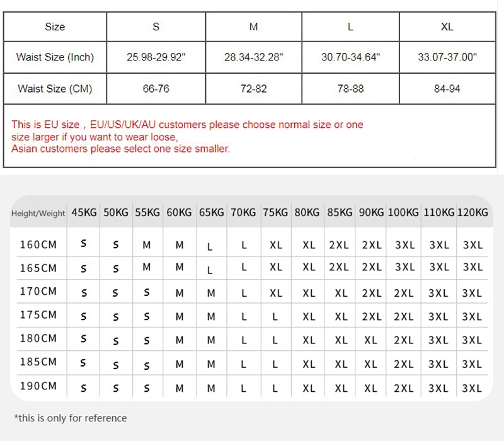Select the L waist CM value 78-88
This screenshot has width=504, height=441.
(x=351, y=89)
